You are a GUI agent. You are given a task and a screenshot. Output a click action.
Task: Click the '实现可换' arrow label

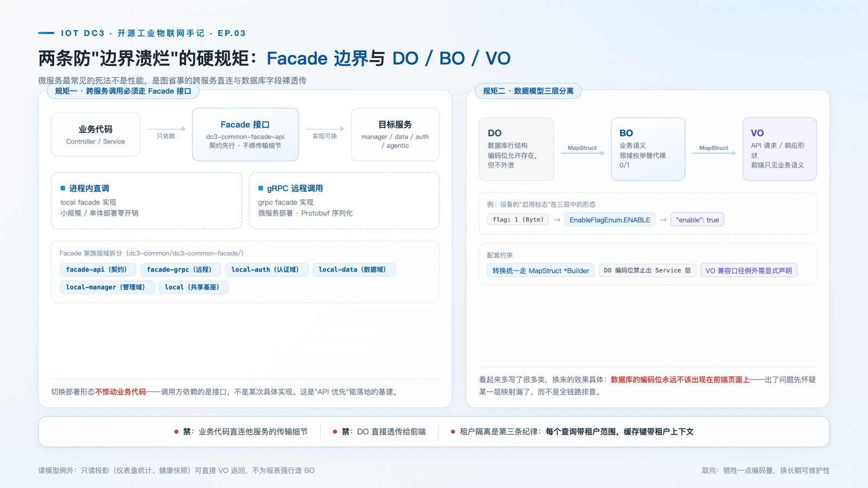pyautogui.click(x=324, y=136)
